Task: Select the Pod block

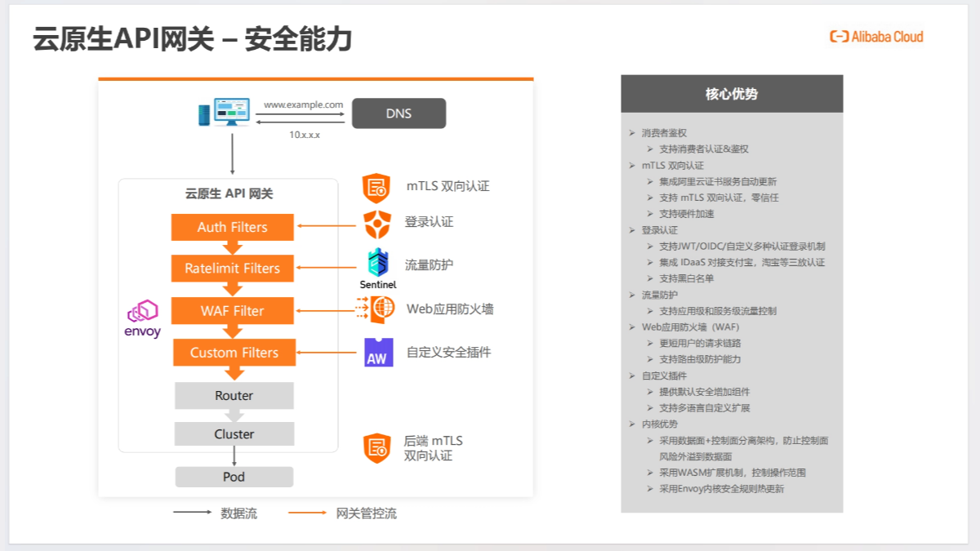Action: (234, 477)
